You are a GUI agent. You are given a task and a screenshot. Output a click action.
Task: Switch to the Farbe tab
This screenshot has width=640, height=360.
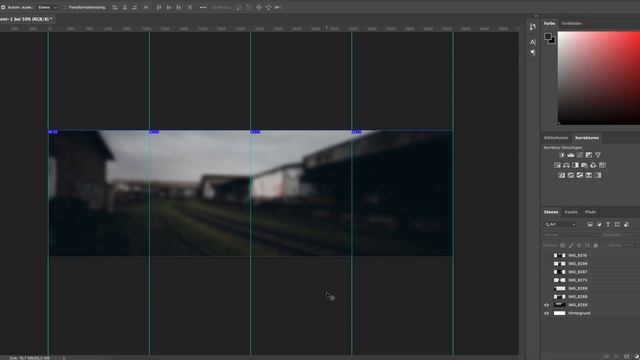point(549,23)
